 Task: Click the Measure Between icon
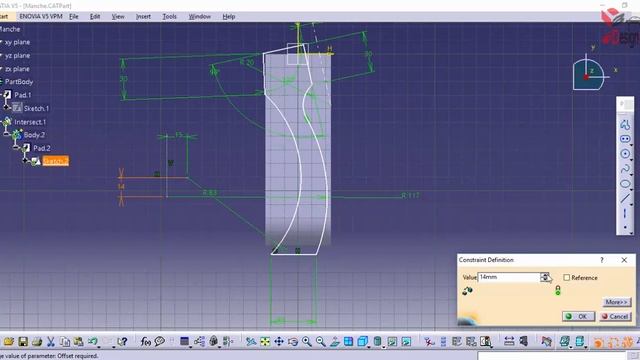click(x=509, y=341)
